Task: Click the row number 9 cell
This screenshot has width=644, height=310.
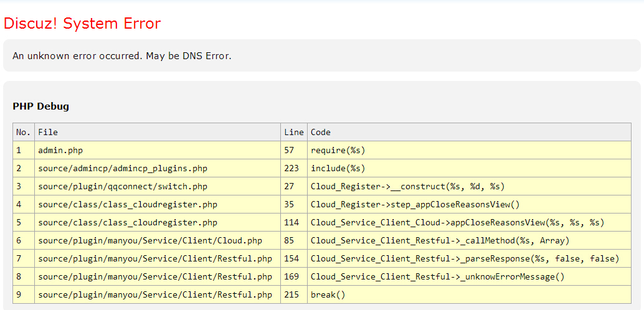Action: [24, 295]
